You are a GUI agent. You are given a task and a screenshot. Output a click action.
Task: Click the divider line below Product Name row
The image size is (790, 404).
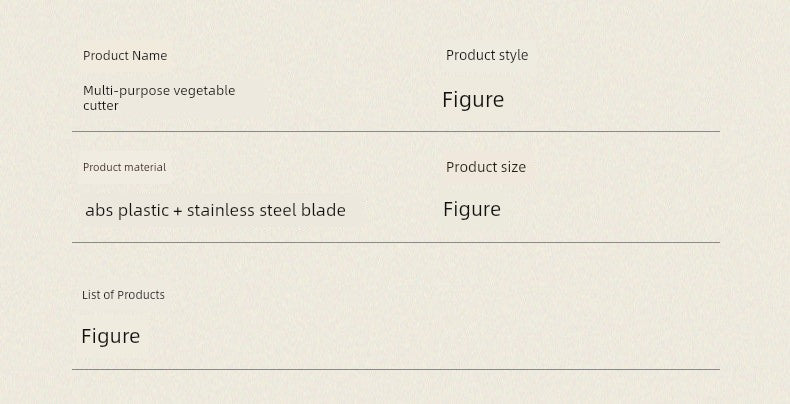[x=396, y=131]
